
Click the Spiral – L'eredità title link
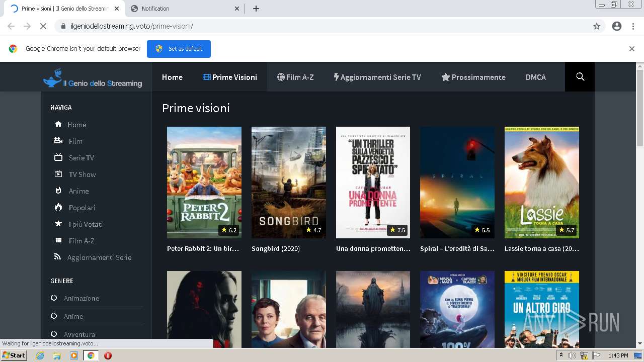coord(457,248)
